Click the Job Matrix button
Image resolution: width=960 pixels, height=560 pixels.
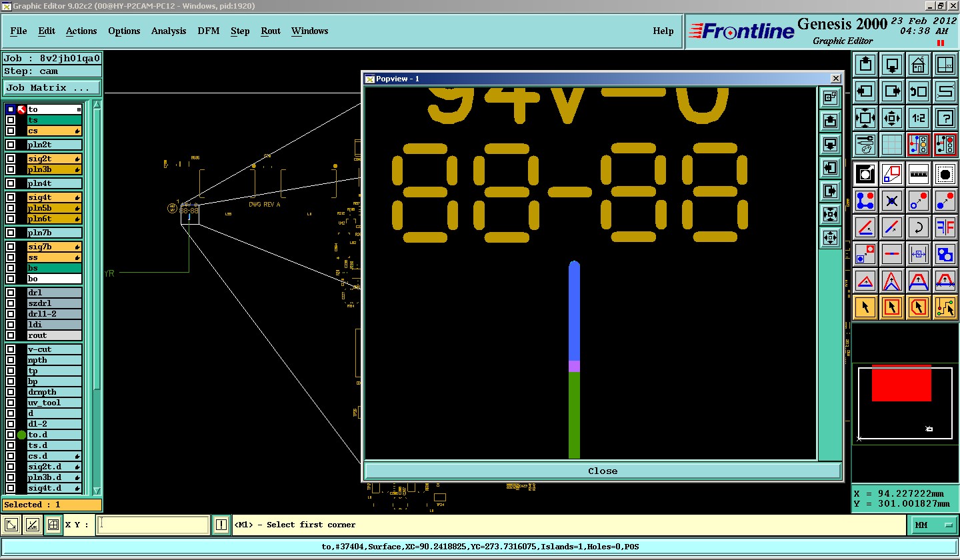(52, 87)
